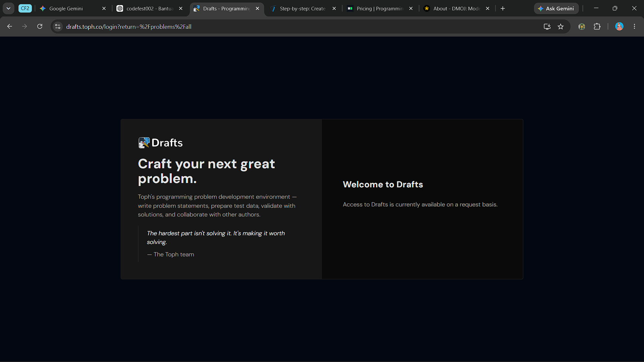The height and width of the screenshot is (362, 644).
Task: Click the Drafts logo icon
Action: 144,143
